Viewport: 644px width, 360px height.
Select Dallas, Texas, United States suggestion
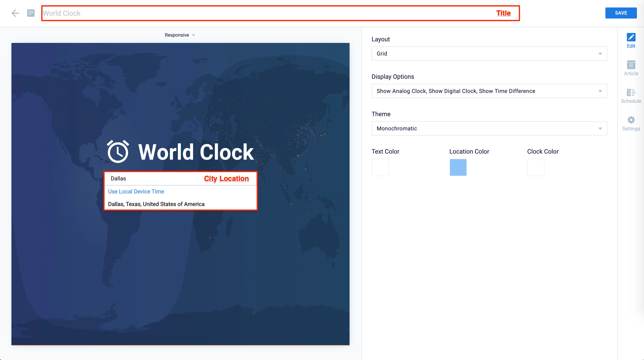coord(156,204)
